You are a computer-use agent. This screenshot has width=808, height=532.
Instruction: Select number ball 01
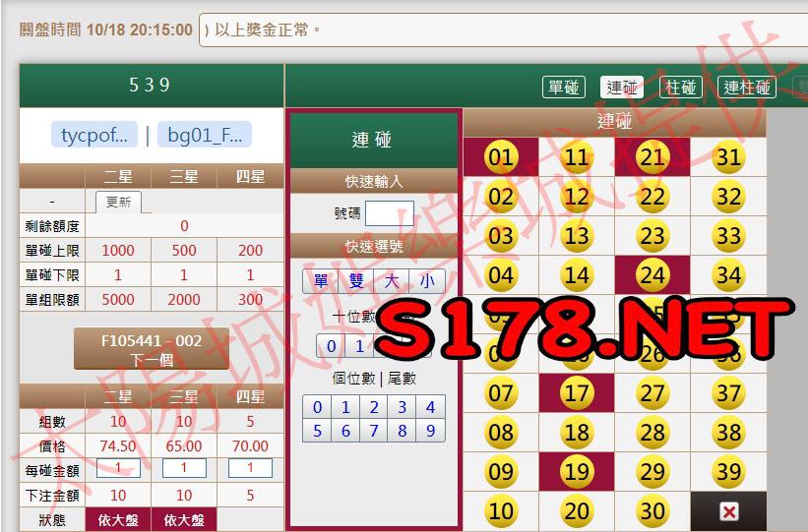500,157
